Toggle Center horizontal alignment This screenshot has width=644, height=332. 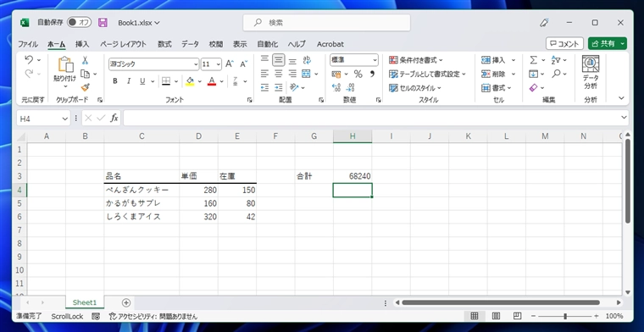tap(279, 74)
